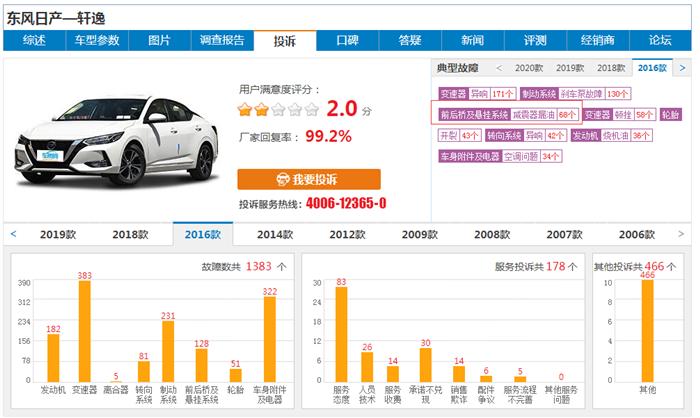
Task: Click the left arrow in 典型故障 year list
Action: tap(499, 68)
